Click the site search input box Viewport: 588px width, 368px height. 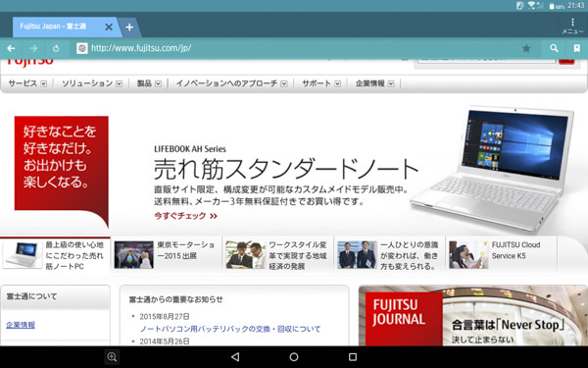(x=487, y=60)
